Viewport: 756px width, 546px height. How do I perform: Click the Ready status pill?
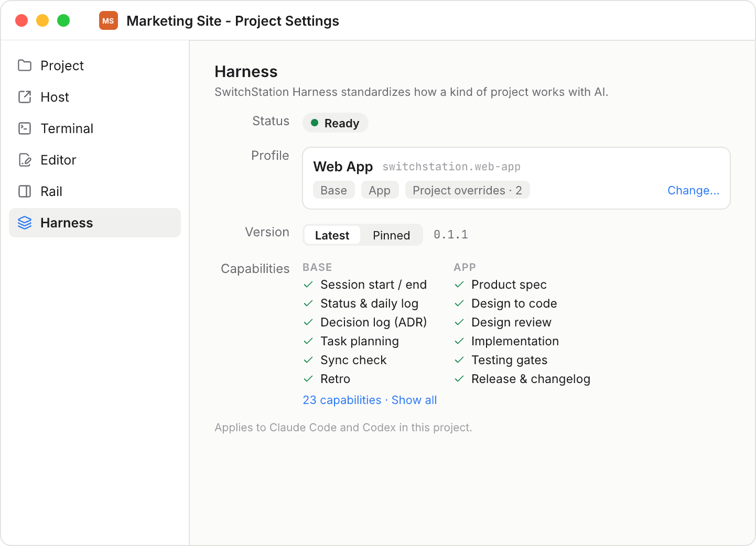pyautogui.click(x=336, y=123)
